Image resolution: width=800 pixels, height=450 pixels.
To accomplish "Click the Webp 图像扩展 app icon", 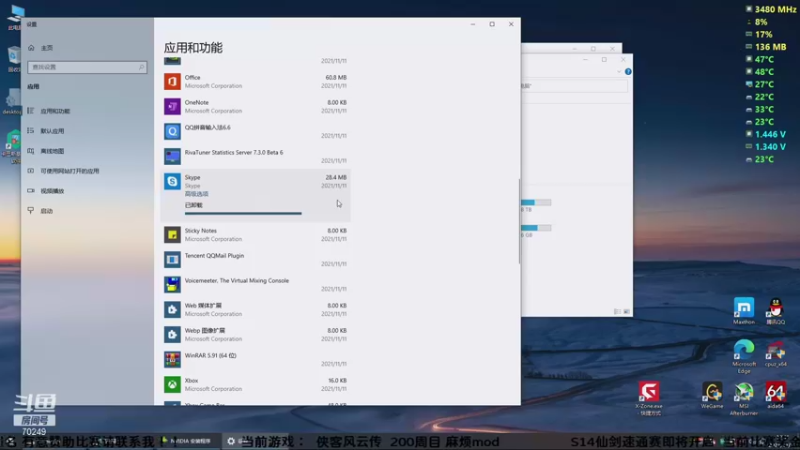I will pos(172,335).
